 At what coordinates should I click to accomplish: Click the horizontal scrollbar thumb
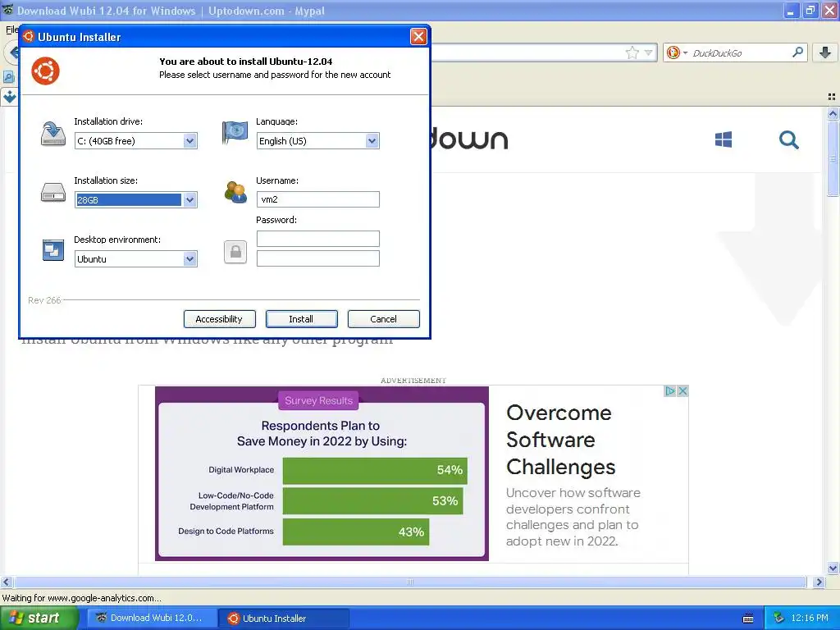(410, 582)
